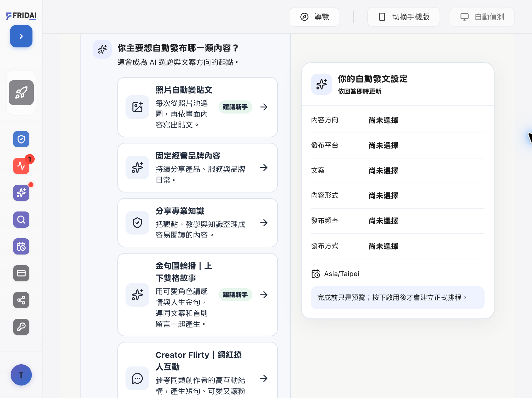Click the 發布平台 summary row
Screen dimensions: 532x398
coord(398,145)
